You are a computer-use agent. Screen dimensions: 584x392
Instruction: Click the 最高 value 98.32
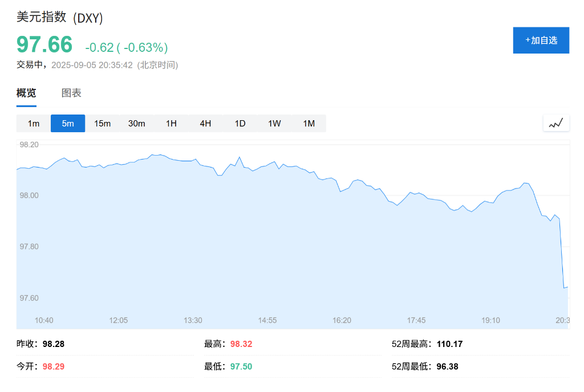(x=241, y=344)
